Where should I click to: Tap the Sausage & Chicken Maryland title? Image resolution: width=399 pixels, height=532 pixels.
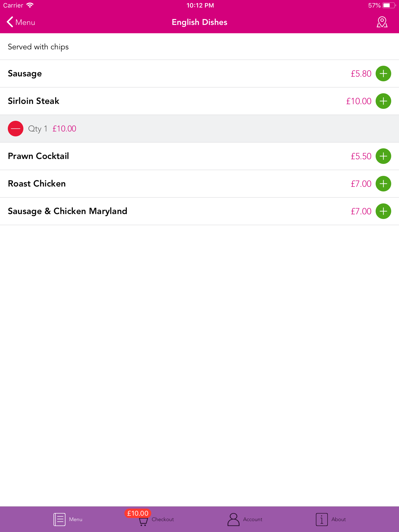pyautogui.click(x=68, y=211)
